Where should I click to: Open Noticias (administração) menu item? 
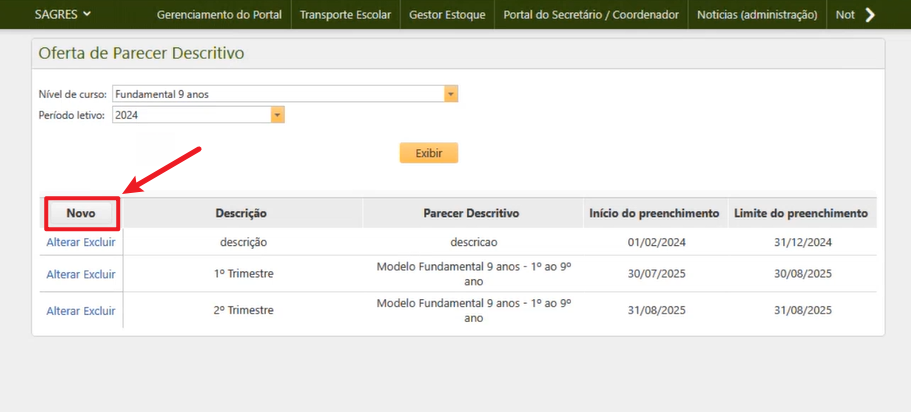click(x=757, y=15)
